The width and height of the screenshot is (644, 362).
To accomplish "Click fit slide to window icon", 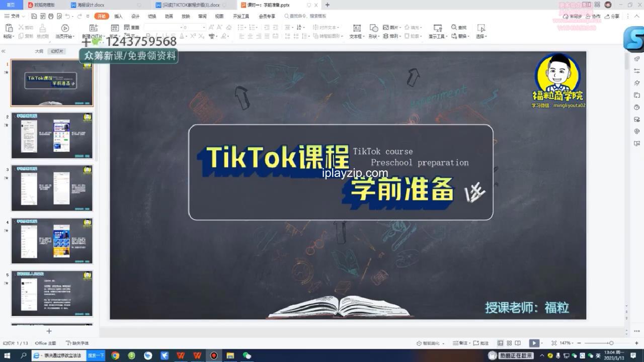I will [554, 343].
